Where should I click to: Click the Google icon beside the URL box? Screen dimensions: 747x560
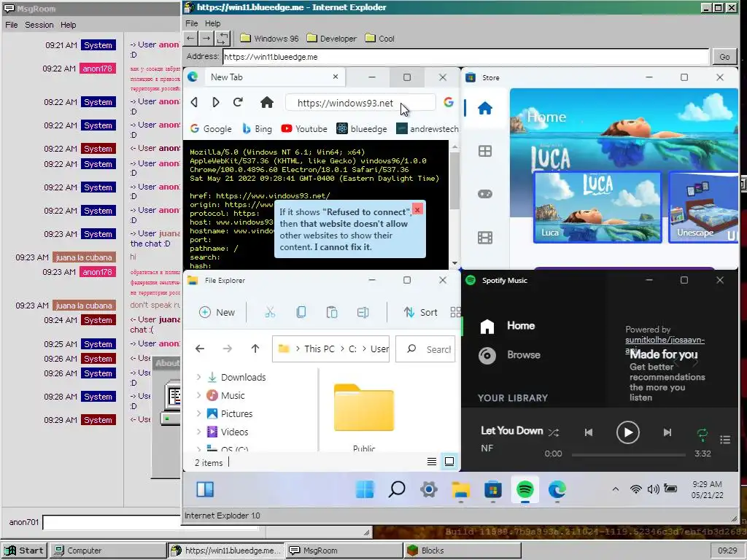coord(449,102)
